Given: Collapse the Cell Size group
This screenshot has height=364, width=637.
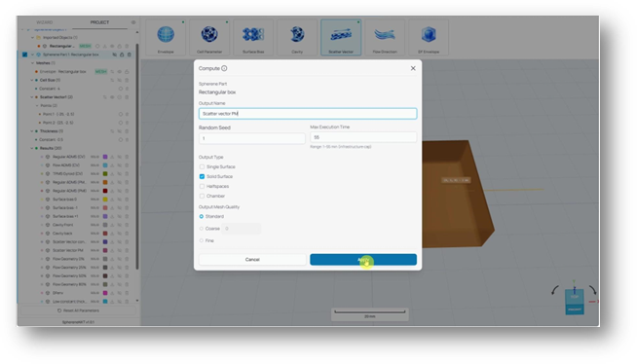Looking at the screenshot, I should [32, 80].
